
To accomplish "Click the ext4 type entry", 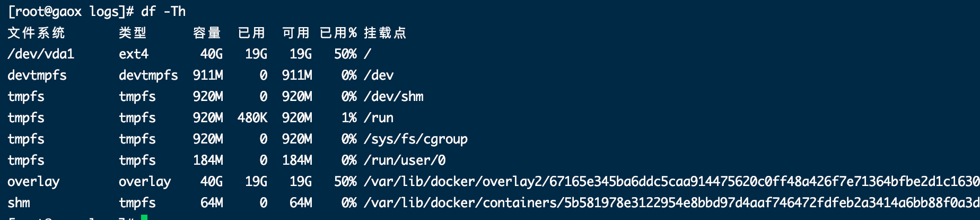I will [x=134, y=54].
